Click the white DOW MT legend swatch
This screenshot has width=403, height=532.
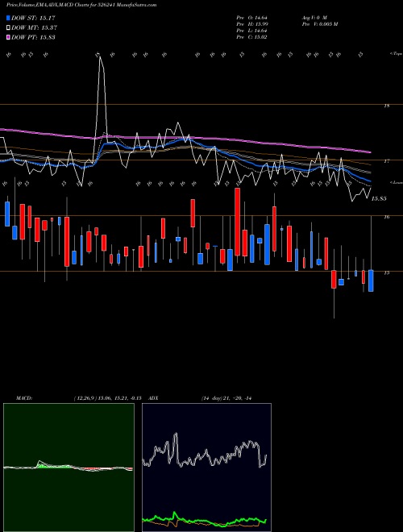tap(9, 28)
